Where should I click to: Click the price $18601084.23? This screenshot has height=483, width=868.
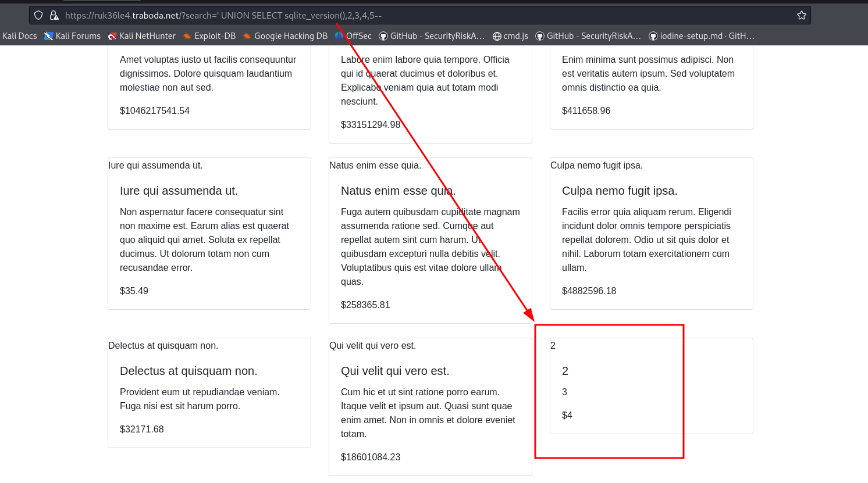[371, 457]
